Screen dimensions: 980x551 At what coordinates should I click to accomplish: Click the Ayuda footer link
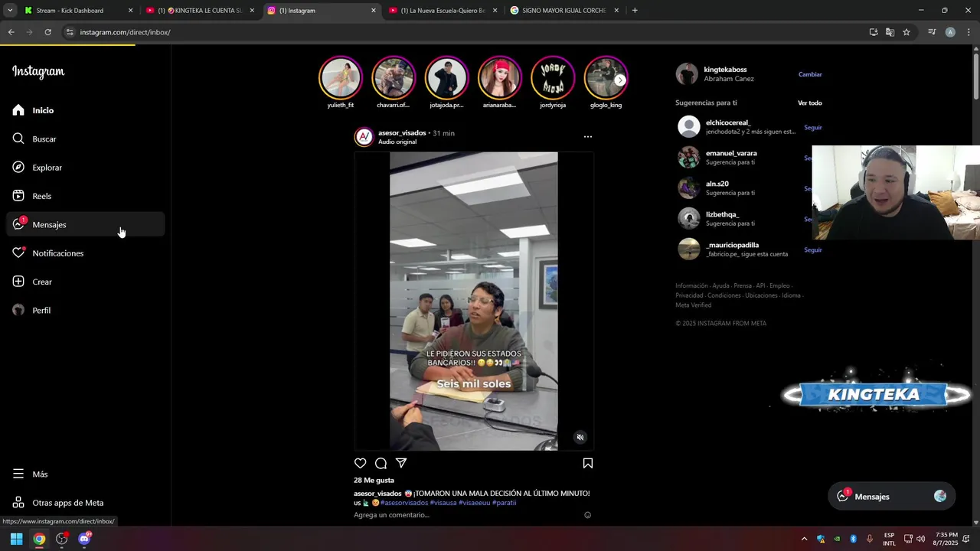[x=720, y=286]
